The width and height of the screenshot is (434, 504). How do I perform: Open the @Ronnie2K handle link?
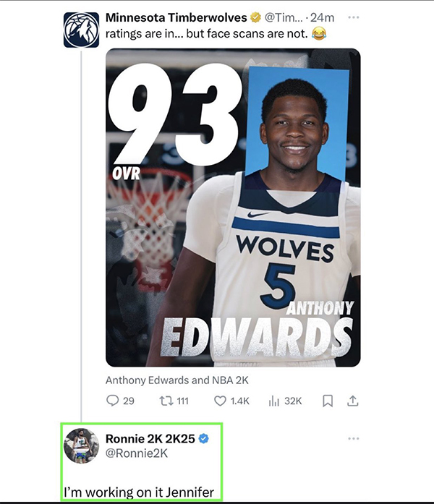pos(137,453)
